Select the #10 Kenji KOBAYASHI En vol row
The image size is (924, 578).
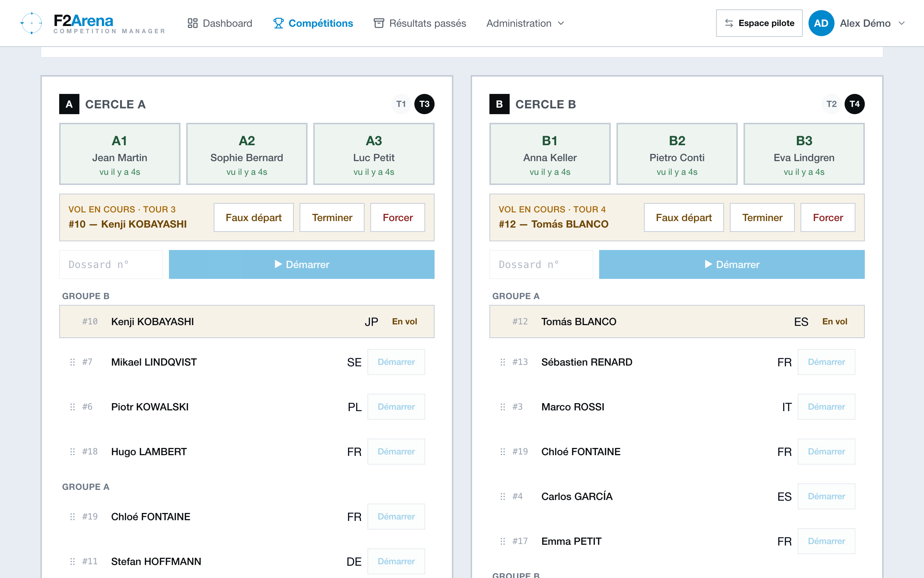pos(247,322)
